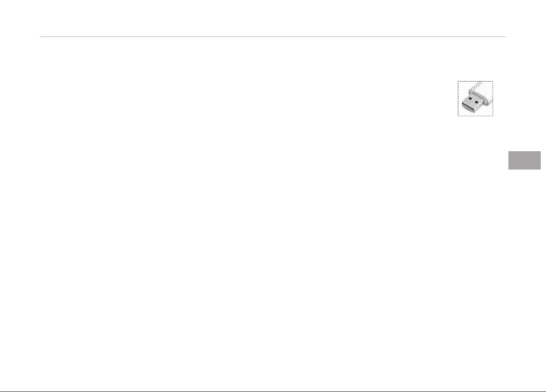The width and height of the screenshot is (546, 392).
Task: Click the right end of the top horizontal rule
Action: [505, 37]
